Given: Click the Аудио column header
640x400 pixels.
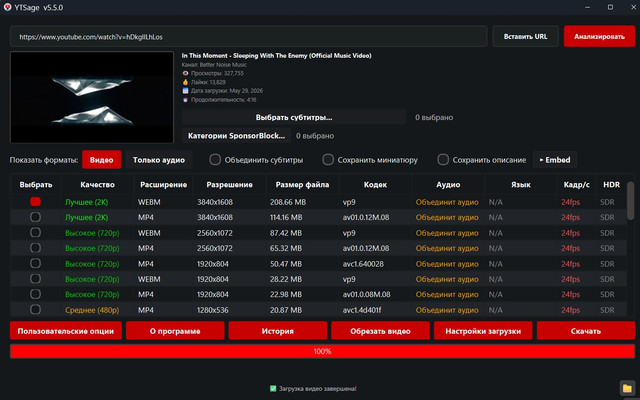Looking at the screenshot, I should click(448, 184).
